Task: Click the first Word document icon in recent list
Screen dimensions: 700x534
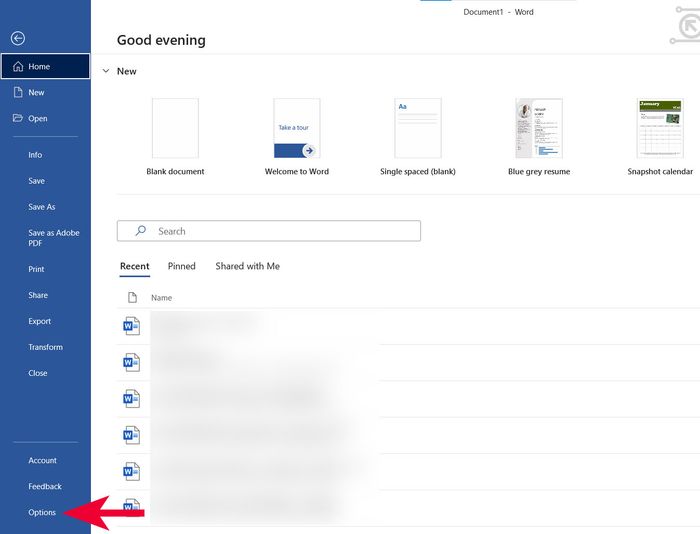Action: click(132, 326)
